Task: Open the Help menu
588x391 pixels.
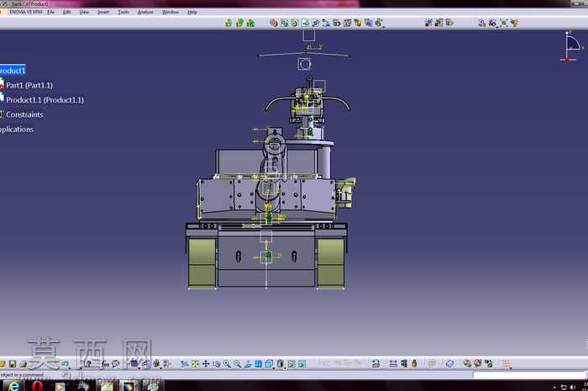Action: tap(192, 12)
